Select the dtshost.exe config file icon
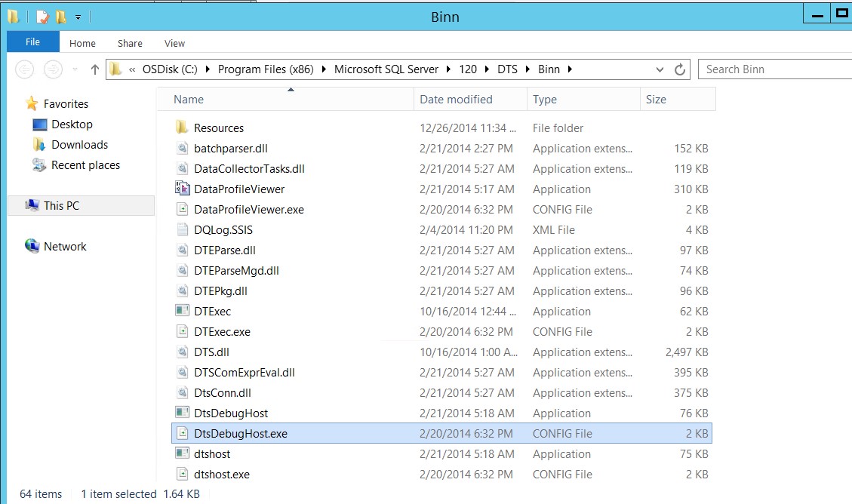Viewport: 852px width, 504px height. [183, 474]
